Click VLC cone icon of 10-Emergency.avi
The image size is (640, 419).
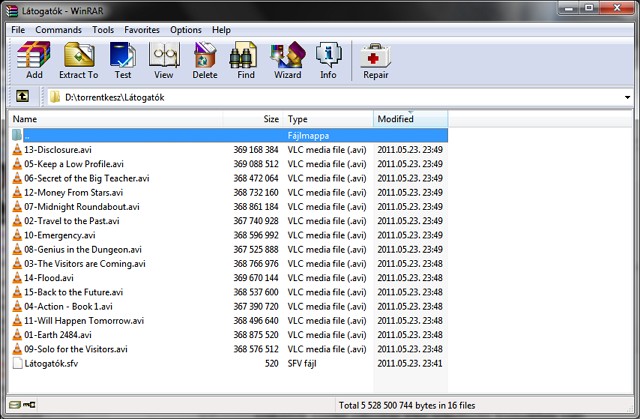pyautogui.click(x=17, y=235)
